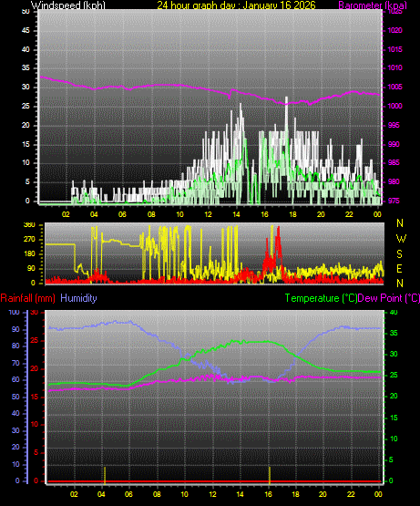Click barometer axis value 995
This screenshot has height=506, width=420.
[394, 125]
